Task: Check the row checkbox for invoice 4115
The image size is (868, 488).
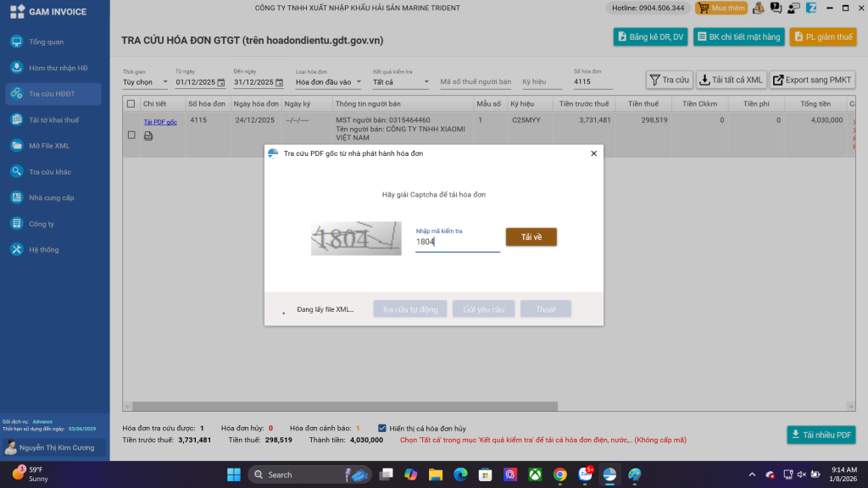Action: tap(131, 135)
